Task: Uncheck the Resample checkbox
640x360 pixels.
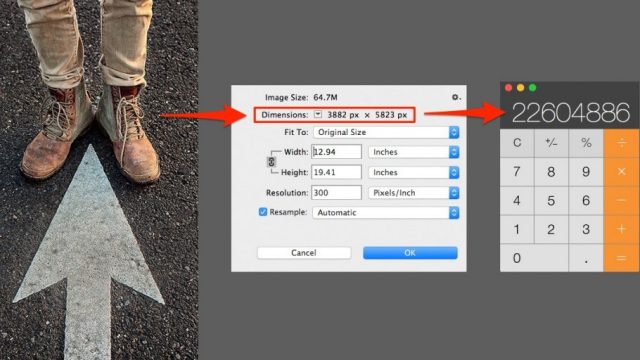Action: [263, 212]
